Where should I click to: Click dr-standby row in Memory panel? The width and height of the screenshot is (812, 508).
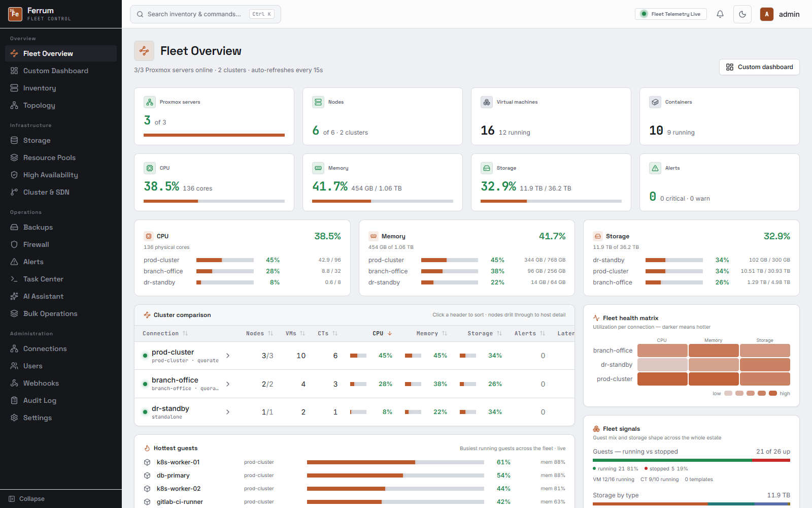(467, 282)
